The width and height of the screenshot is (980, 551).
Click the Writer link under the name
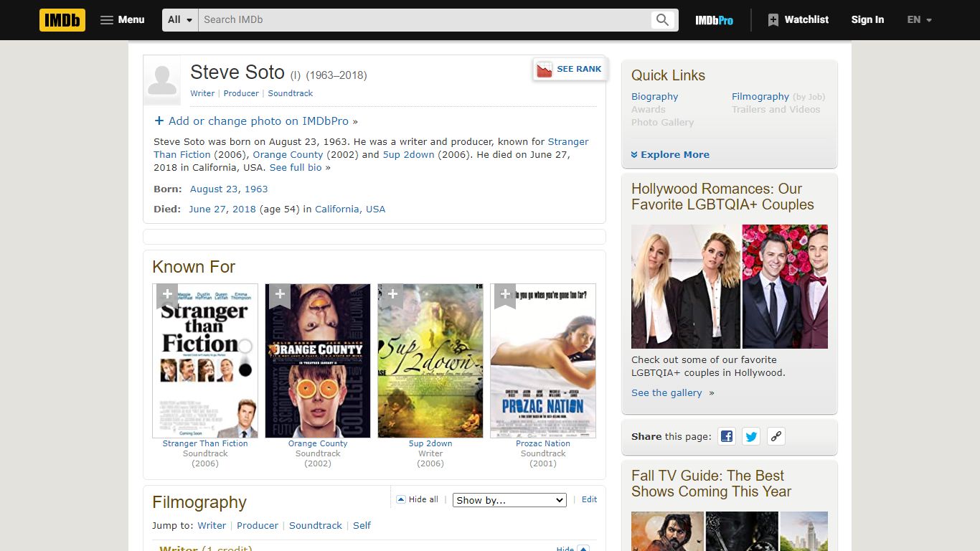202,93
